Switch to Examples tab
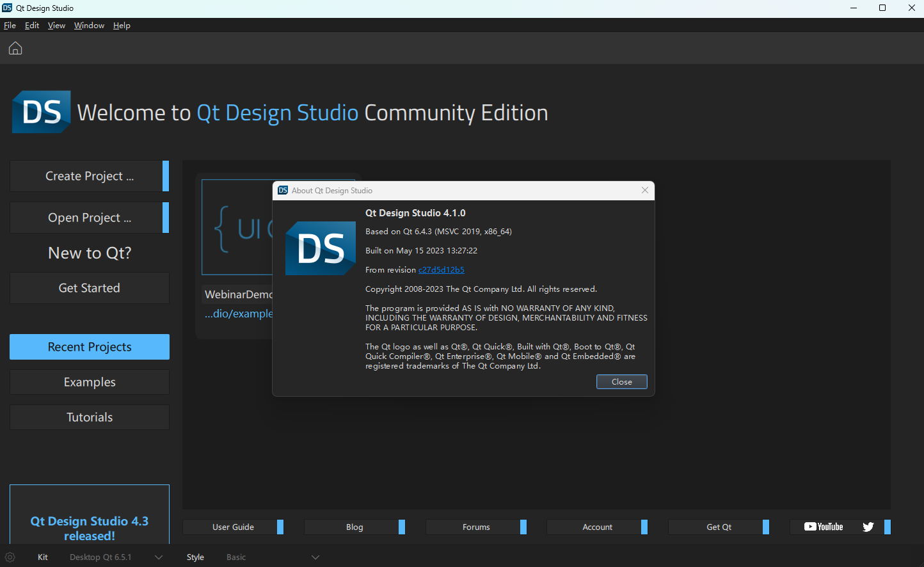Screen dimensions: 924x567 coord(90,382)
